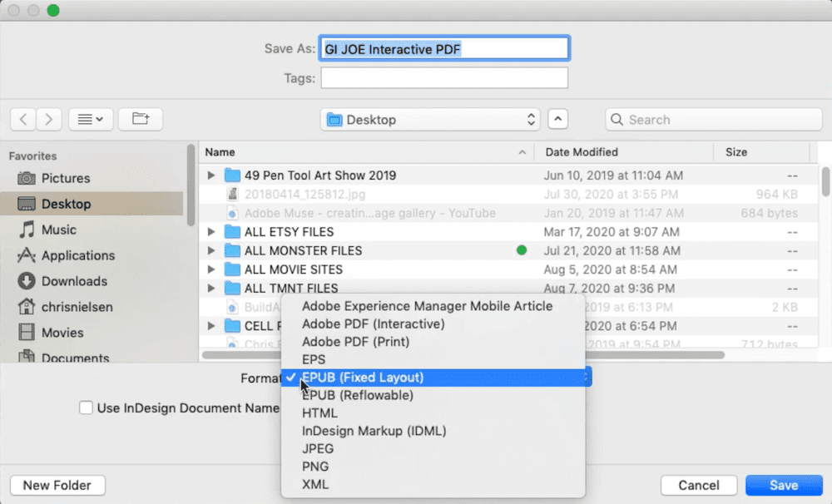Open the view options dropdown
Viewport: 832px width, 504px height.
point(91,120)
